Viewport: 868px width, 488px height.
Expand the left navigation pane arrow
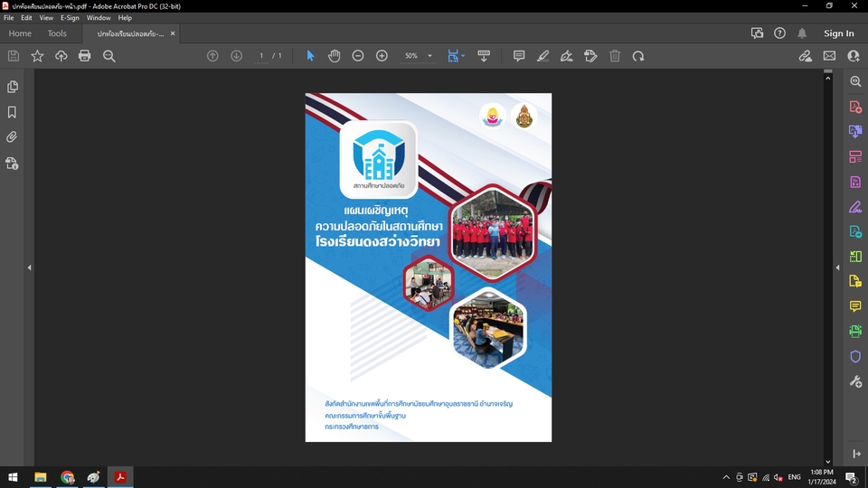point(29,267)
